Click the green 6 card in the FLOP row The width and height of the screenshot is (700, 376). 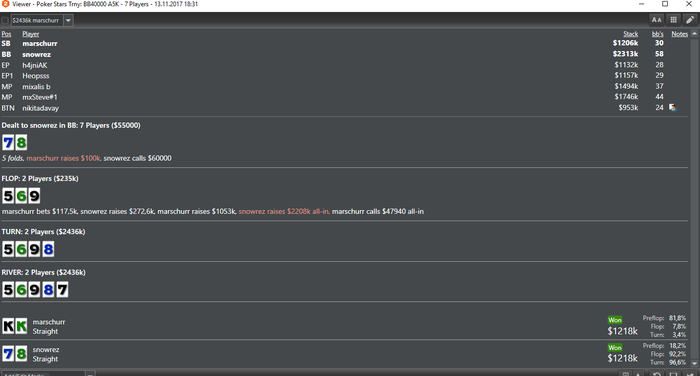21,196
